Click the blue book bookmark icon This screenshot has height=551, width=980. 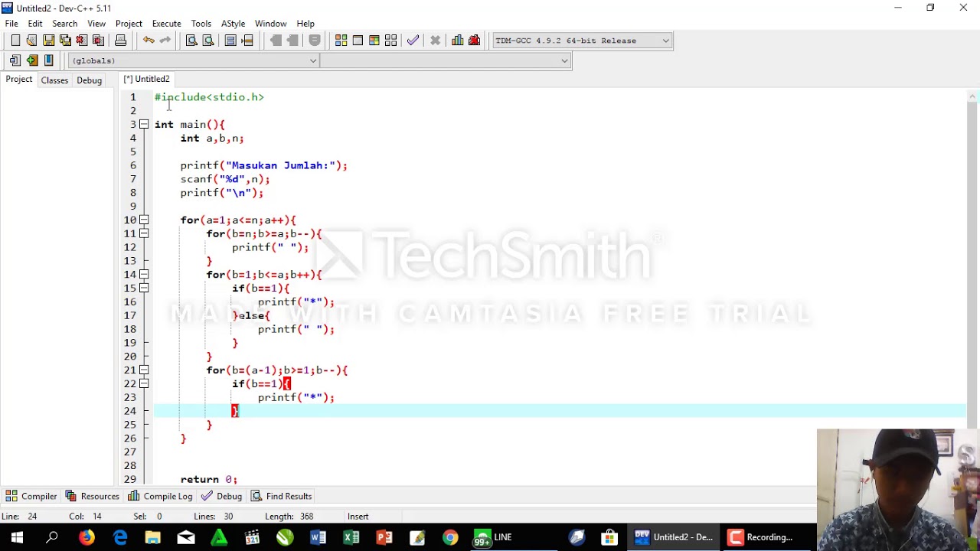point(48,60)
